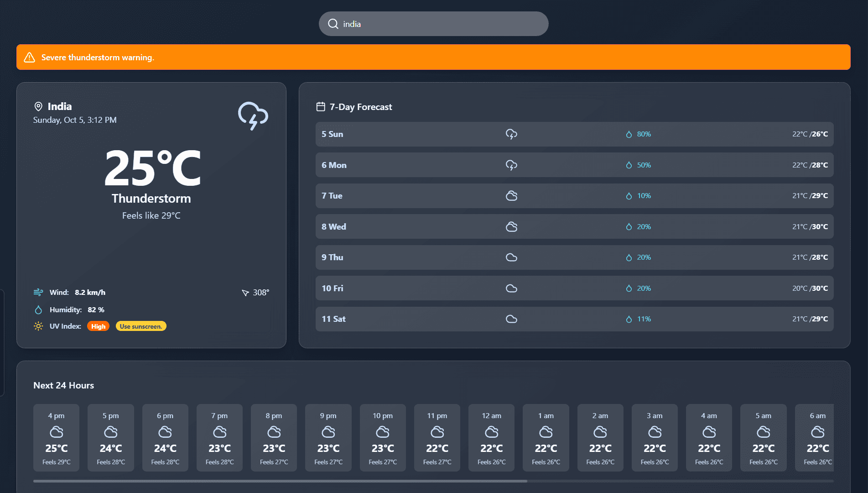Image resolution: width=868 pixels, height=493 pixels.
Task: Open the 11 pm hourly card
Action: coord(437,437)
